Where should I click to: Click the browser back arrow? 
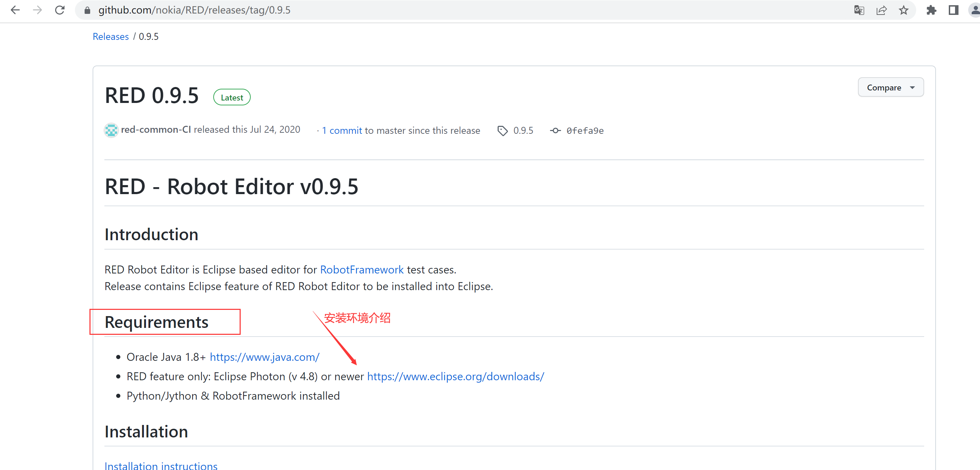pyautogui.click(x=15, y=10)
